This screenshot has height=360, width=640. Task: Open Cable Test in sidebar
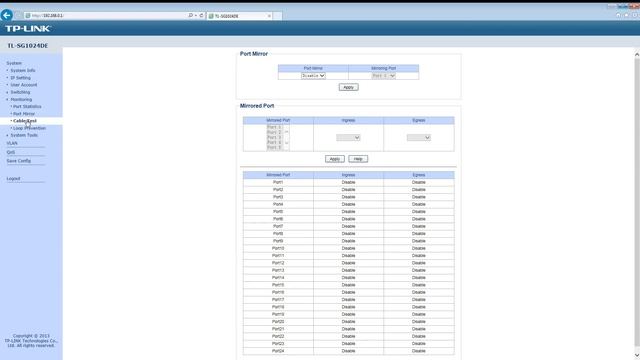point(24,121)
